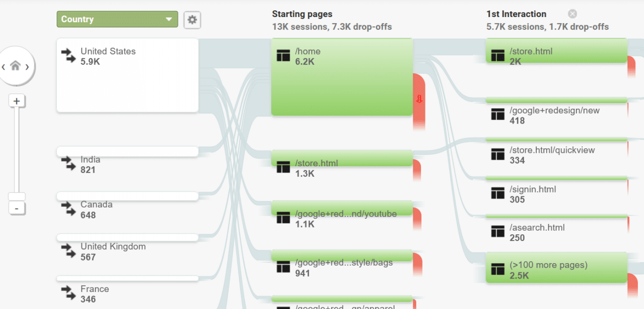
Task: Click the page icon on the /store.html interaction node
Action: [498, 55]
